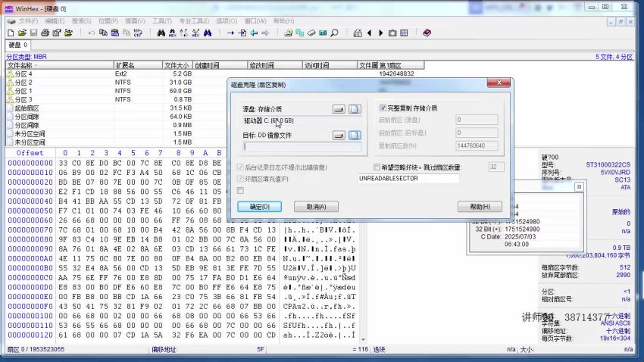Select the 分区 4 Ext2 row
644x362 pixels.
tap(215, 74)
